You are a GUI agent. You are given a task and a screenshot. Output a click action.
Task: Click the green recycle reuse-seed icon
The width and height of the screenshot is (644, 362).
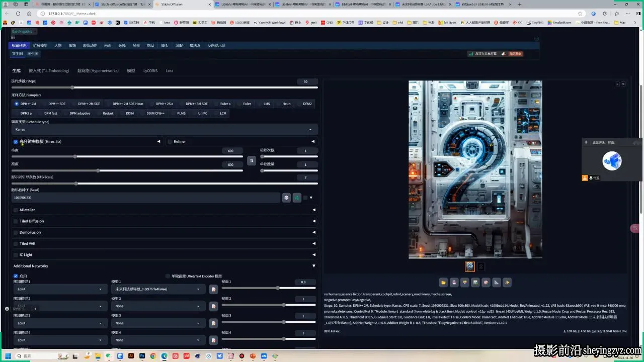297,198
